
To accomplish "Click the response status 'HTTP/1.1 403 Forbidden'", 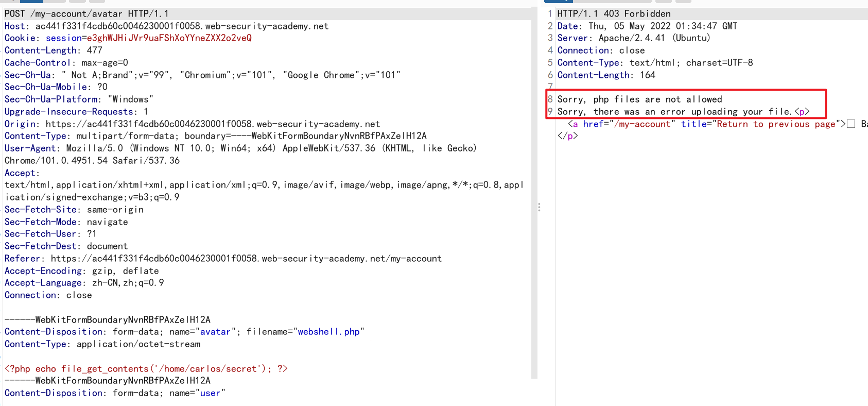I will 614,14.
